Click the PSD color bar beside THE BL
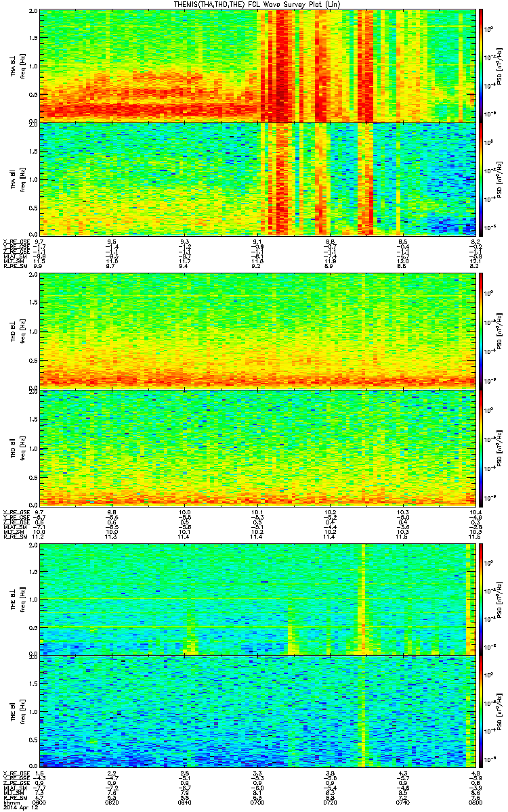This screenshot has width=508, height=812. 481,598
